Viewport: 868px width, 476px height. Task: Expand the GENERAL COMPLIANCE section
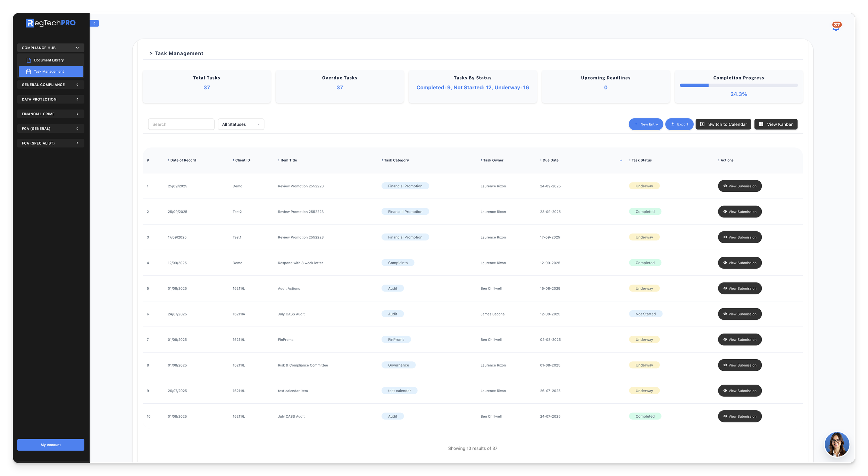pyautogui.click(x=51, y=85)
